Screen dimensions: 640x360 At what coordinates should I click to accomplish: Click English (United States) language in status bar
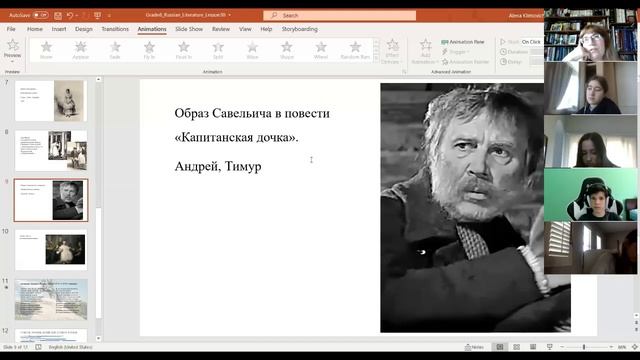click(x=71, y=347)
